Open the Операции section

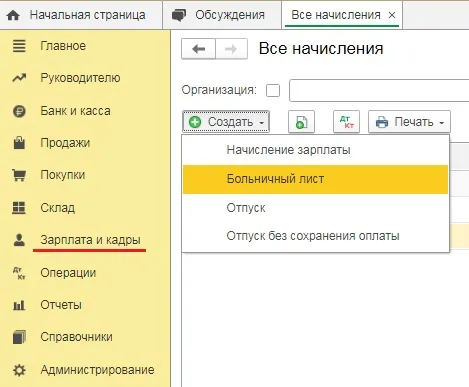click(x=68, y=273)
